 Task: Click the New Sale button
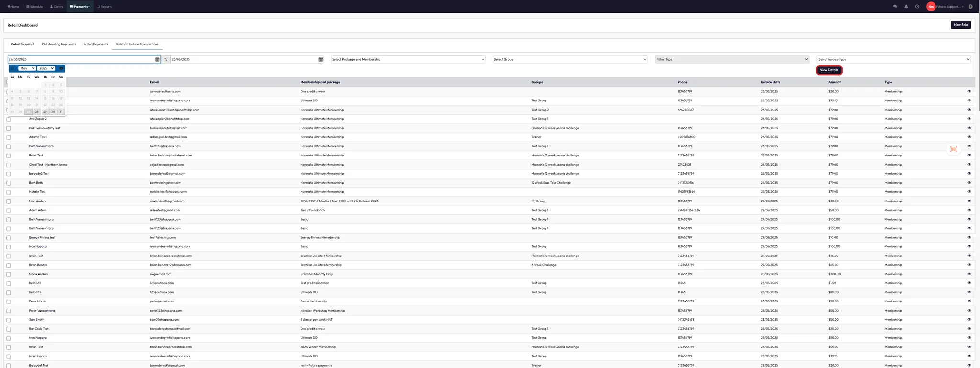pyautogui.click(x=960, y=25)
